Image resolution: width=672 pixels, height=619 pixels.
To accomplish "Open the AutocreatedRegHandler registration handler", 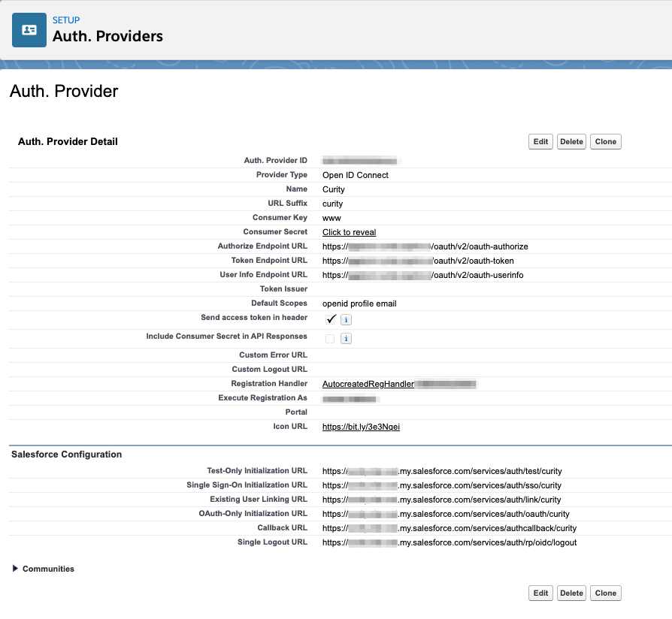I will tap(368, 383).
